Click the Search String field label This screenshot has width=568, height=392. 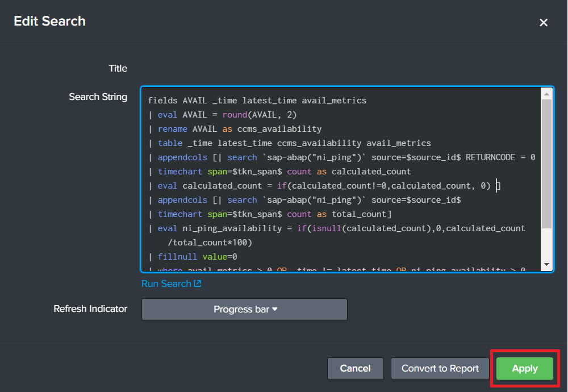tap(98, 97)
